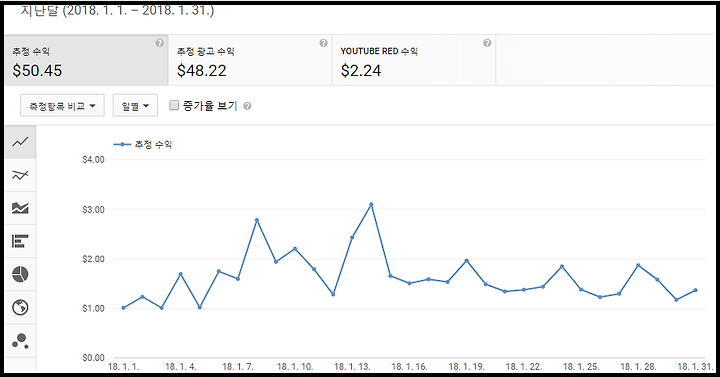Click the 지난달 date range heading
Screen dimensions: 720x377
[x=117, y=10]
